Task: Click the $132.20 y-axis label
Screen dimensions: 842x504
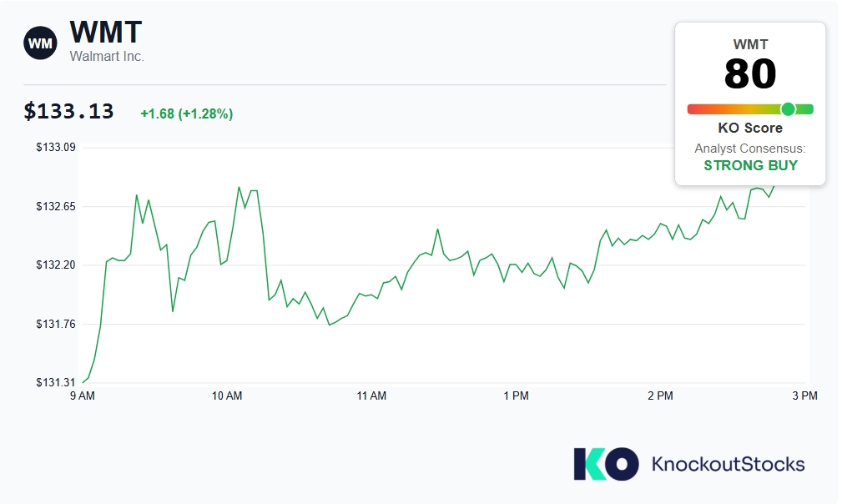Action: [56, 265]
